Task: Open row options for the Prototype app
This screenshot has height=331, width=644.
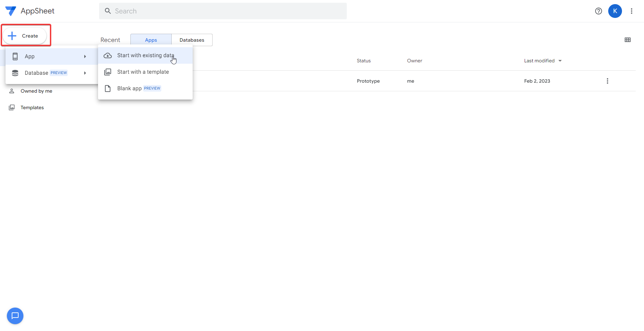Action: pyautogui.click(x=608, y=81)
